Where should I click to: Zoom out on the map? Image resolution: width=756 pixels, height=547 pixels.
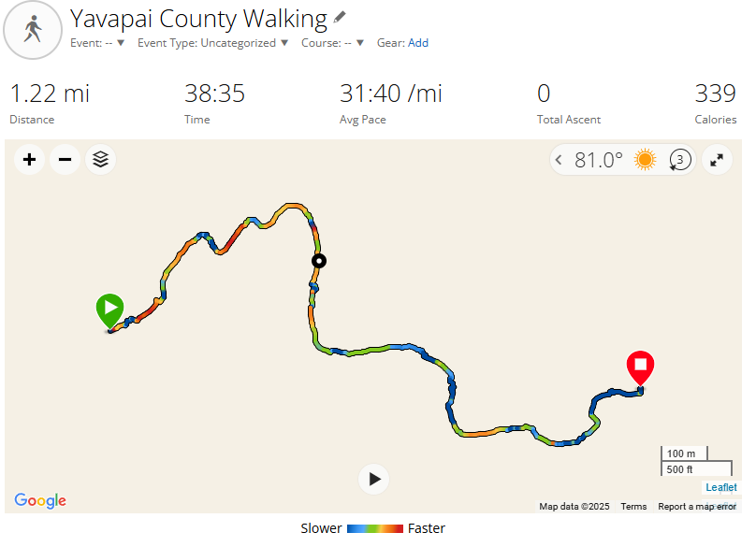point(65,160)
